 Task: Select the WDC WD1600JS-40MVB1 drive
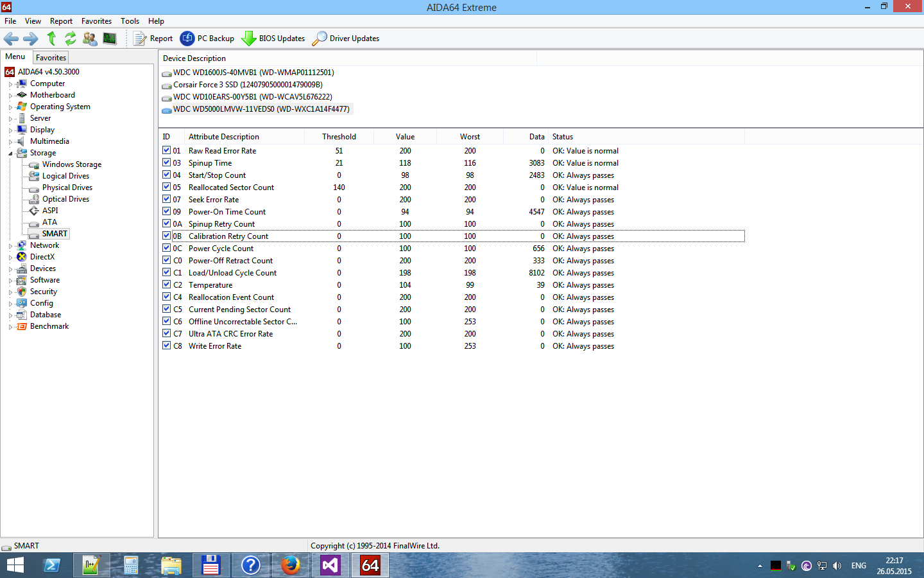pyautogui.click(x=253, y=73)
